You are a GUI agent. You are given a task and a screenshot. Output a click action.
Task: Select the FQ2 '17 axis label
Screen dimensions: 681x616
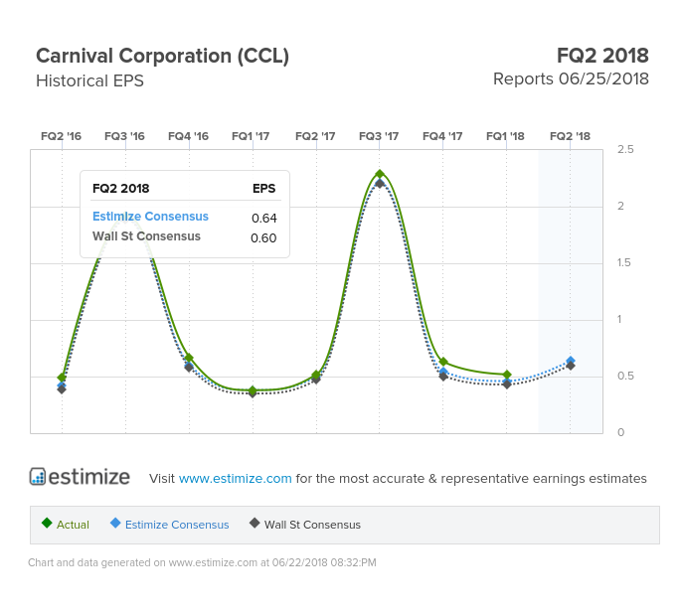pyautogui.click(x=315, y=136)
